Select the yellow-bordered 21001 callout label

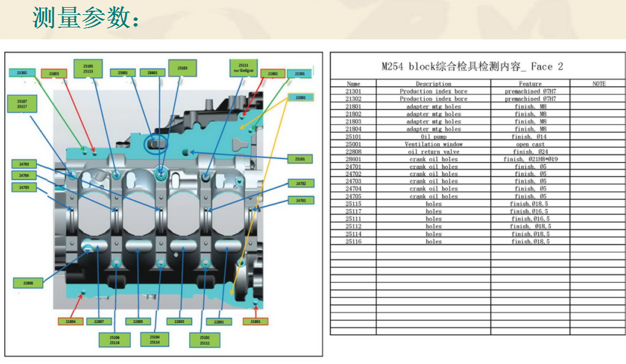pyautogui.click(x=301, y=97)
